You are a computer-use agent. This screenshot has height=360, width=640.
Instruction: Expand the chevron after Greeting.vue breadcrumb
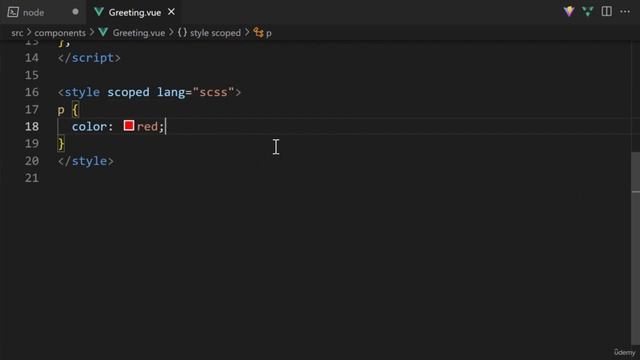point(171,32)
